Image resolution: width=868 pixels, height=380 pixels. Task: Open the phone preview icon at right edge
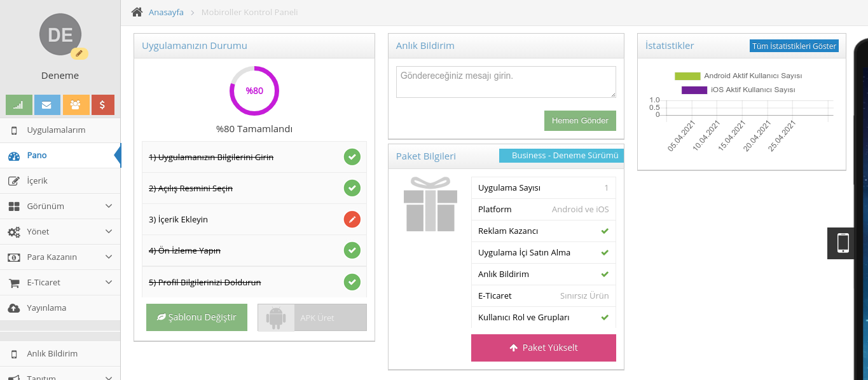pyautogui.click(x=843, y=243)
